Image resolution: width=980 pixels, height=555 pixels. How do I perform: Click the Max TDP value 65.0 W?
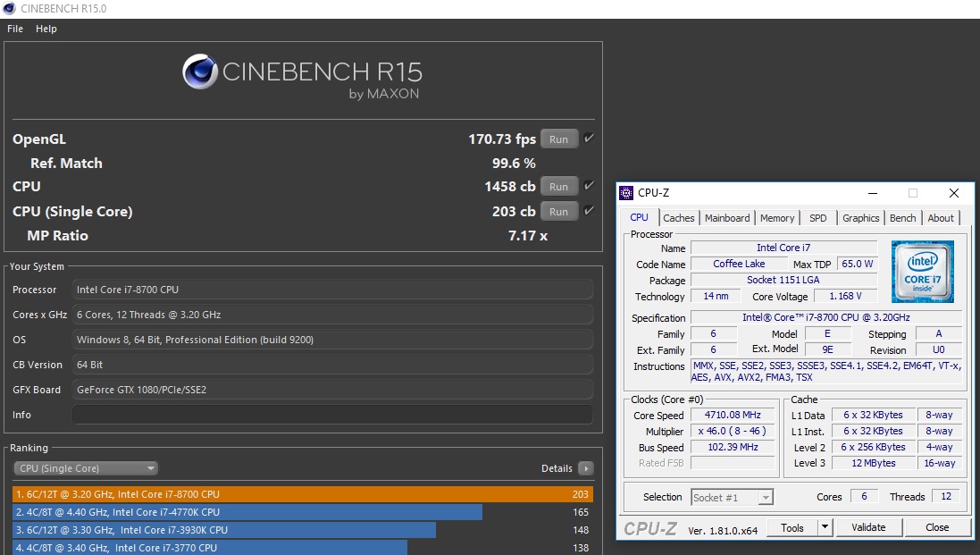(x=857, y=264)
